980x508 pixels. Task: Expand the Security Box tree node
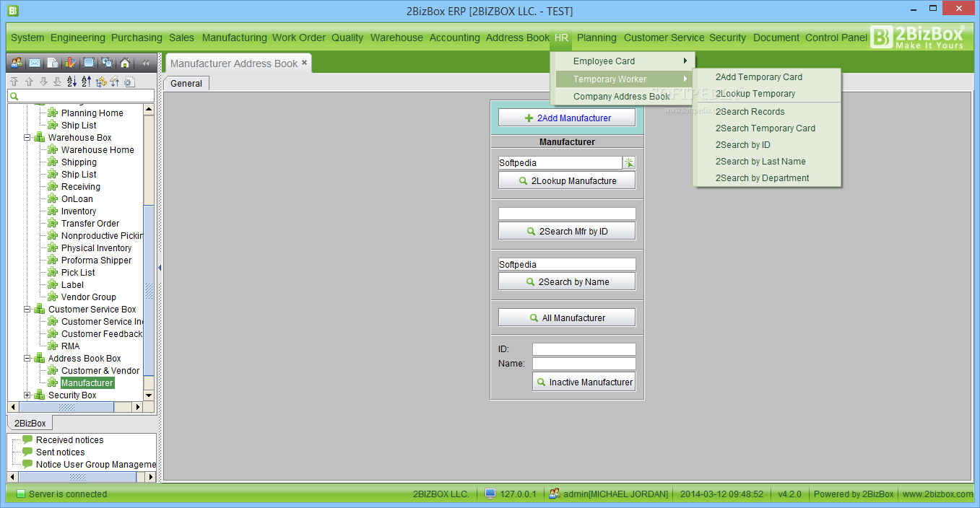(x=27, y=395)
